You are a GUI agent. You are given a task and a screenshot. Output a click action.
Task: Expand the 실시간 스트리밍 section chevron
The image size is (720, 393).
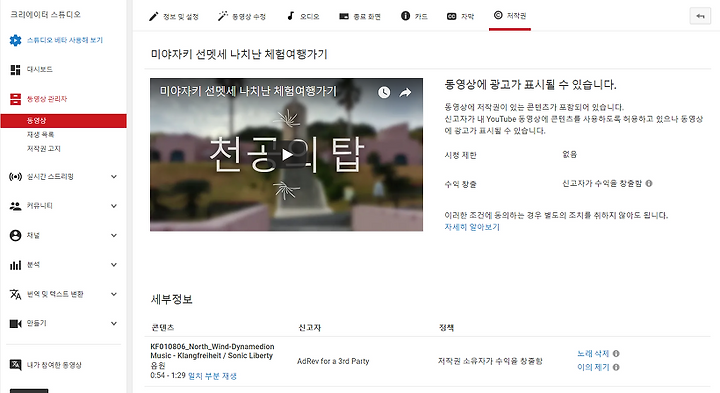pos(114,177)
